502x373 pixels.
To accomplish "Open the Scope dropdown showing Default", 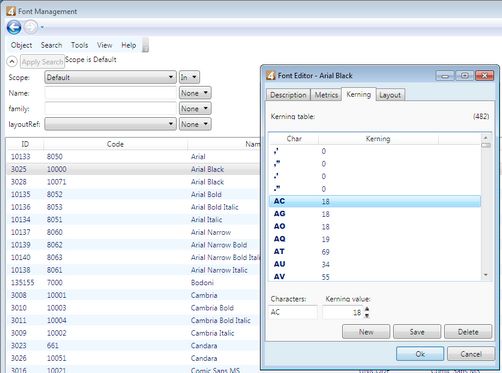I will tap(110, 77).
